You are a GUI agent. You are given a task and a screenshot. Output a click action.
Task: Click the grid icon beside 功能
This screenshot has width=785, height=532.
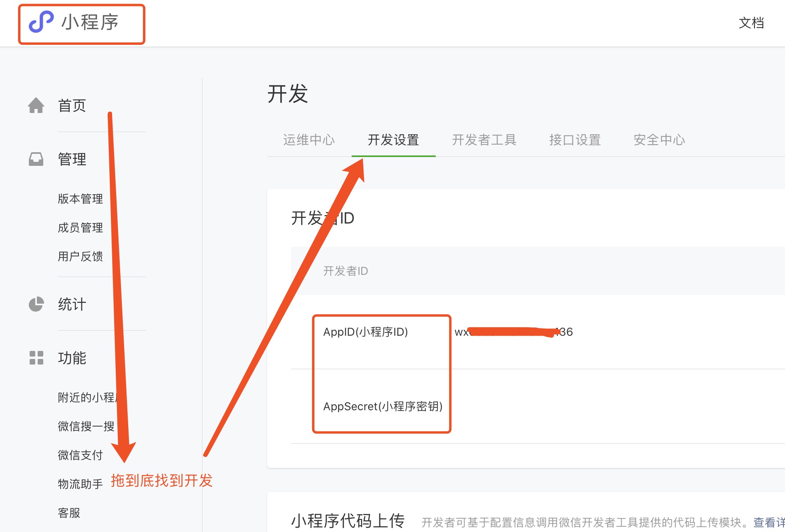tap(36, 358)
